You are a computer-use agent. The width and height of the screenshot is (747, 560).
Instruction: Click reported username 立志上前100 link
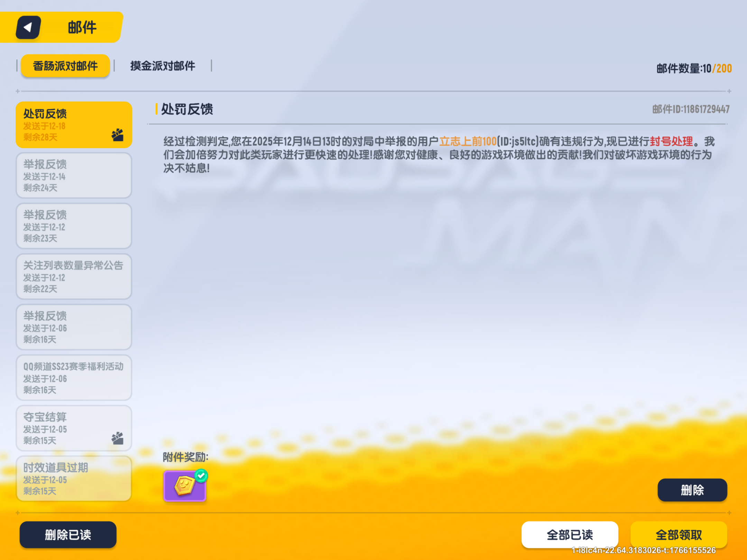(468, 141)
